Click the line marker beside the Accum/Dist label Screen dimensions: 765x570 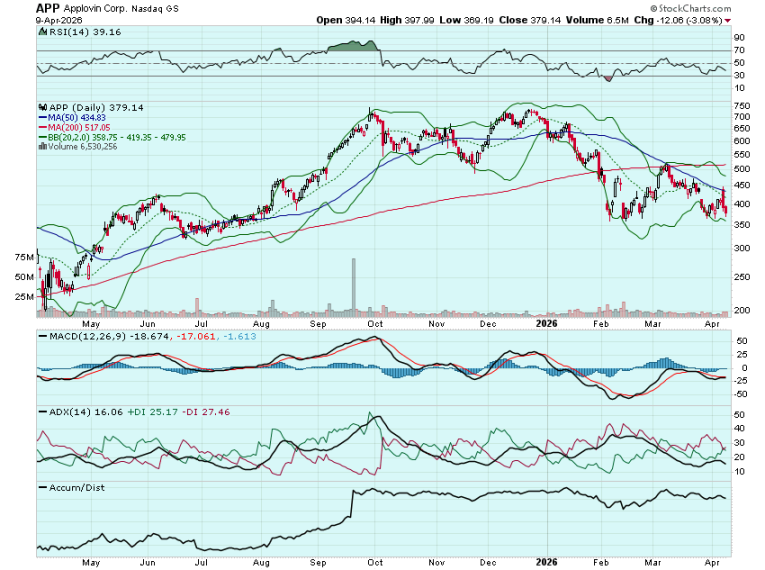[42, 487]
